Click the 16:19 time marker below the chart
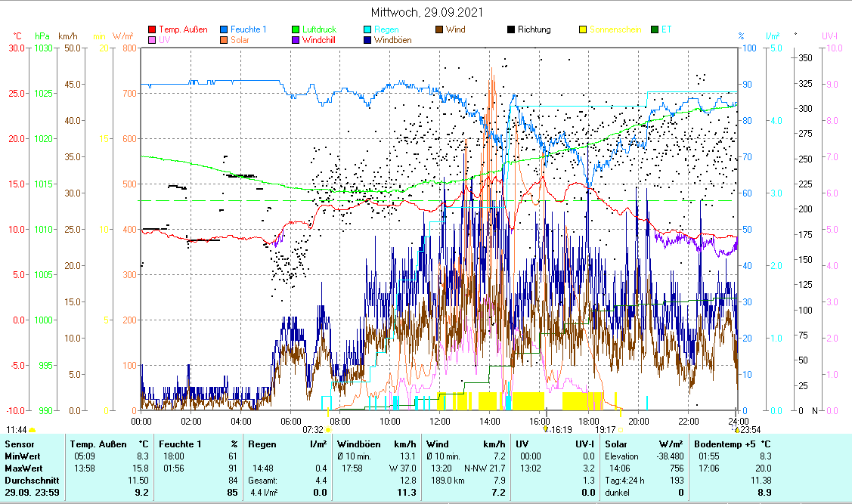852x504 pixels. click(559, 428)
